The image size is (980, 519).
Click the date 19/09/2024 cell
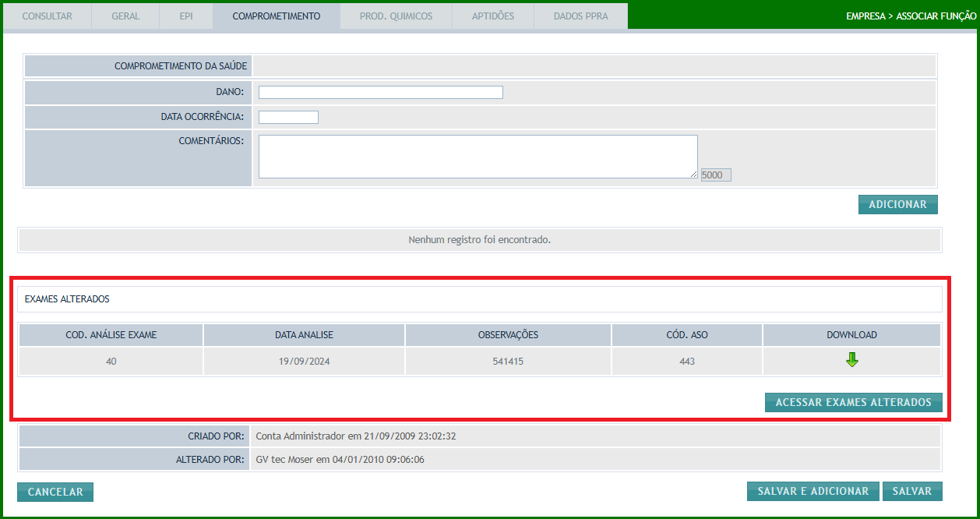pos(304,362)
